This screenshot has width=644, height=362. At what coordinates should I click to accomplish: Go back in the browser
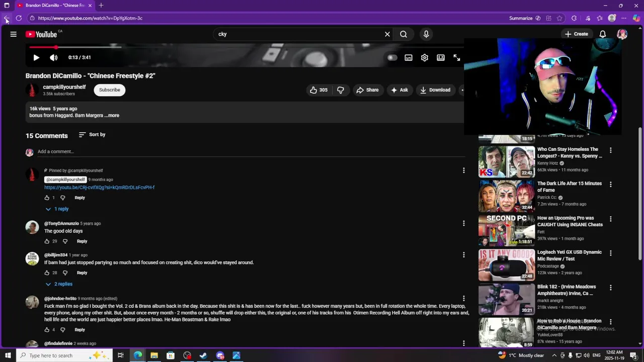coord(7,18)
